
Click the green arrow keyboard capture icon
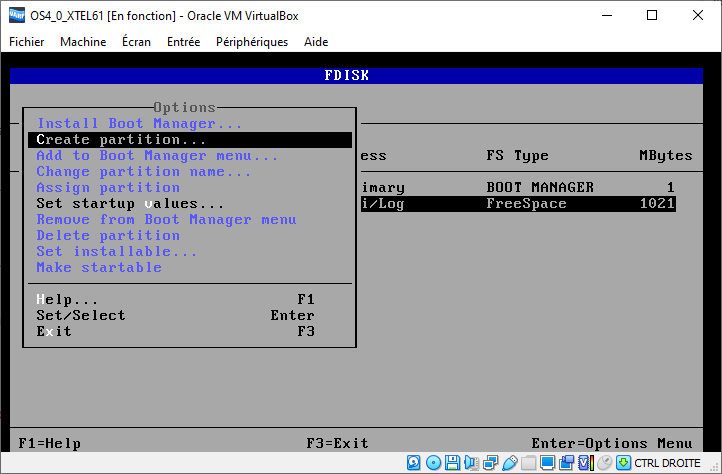(x=623, y=463)
